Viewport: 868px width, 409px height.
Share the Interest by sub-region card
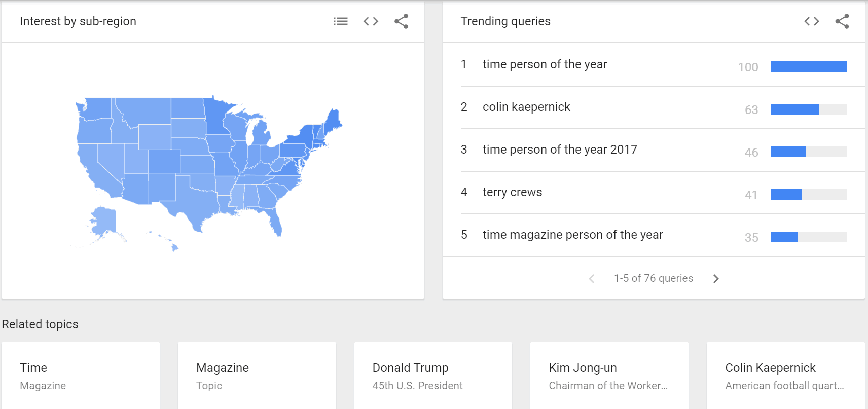pyautogui.click(x=402, y=21)
